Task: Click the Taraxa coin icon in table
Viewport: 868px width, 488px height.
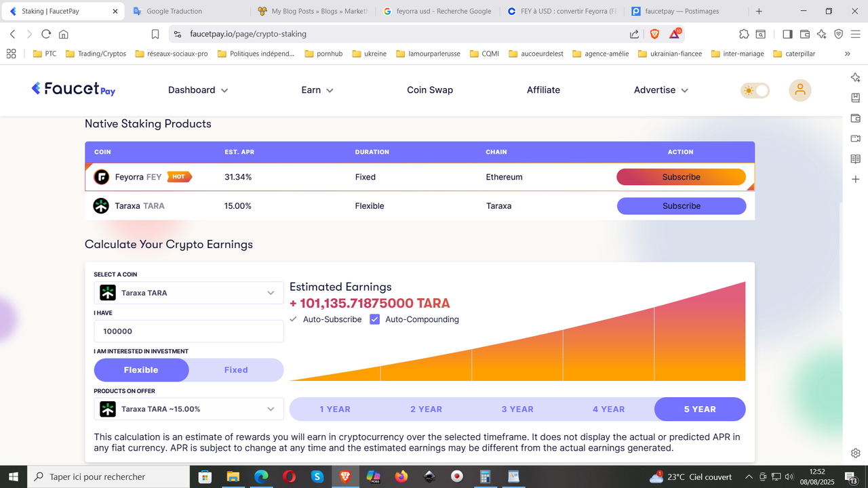Action: click(101, 206)
